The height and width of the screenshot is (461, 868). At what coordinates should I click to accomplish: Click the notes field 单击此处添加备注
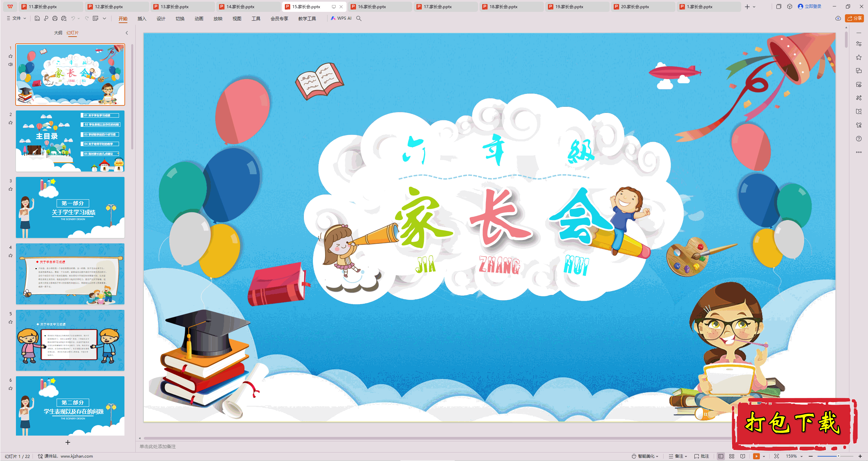[x=158, y=446]
